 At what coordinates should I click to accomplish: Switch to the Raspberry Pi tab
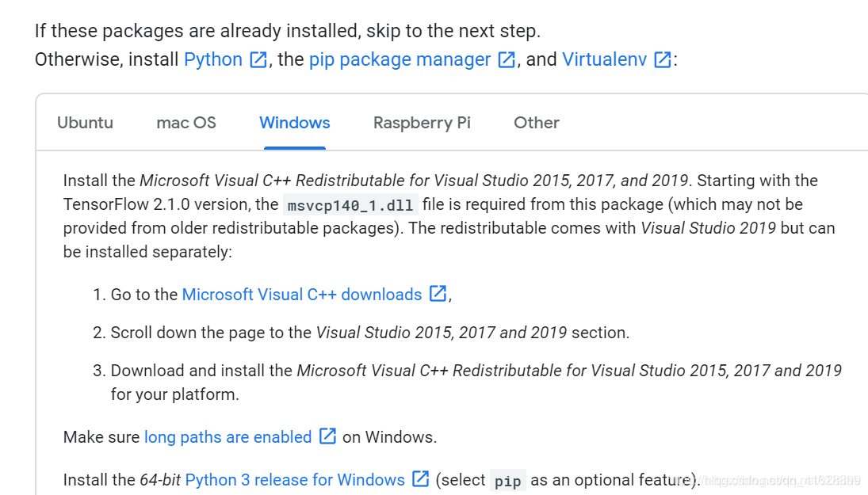[422, 123]
